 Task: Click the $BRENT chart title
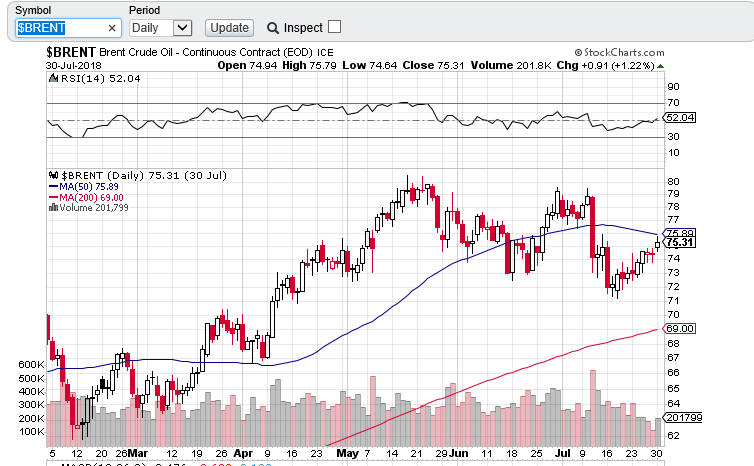(71, 52)
